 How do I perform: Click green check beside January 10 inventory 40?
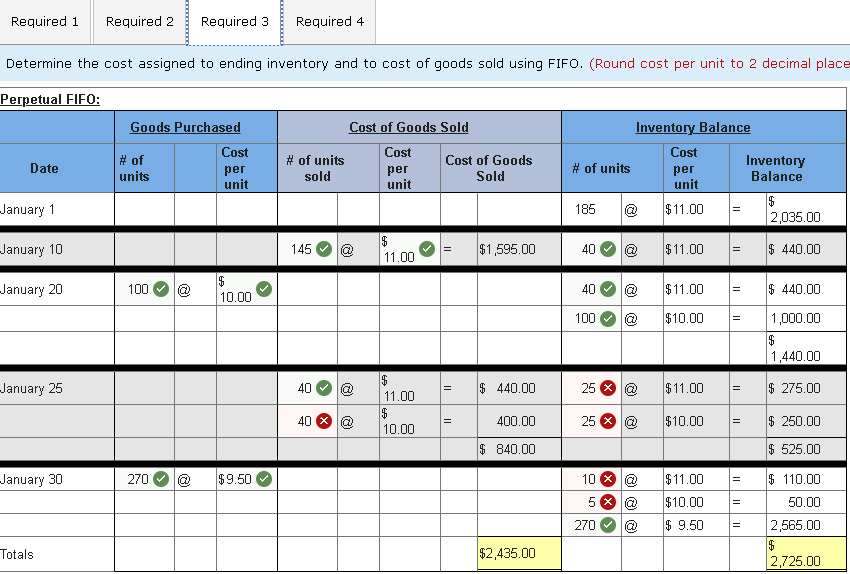click(x=608, y=249)
